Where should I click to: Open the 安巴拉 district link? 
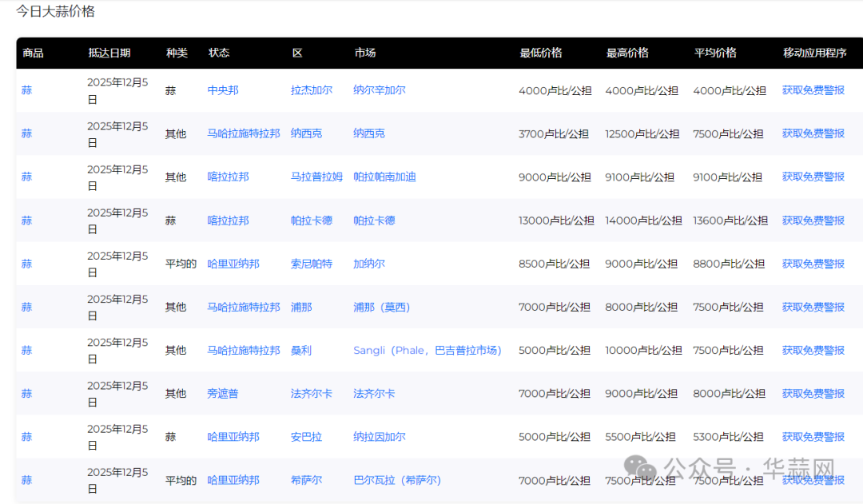coord(307,438)
